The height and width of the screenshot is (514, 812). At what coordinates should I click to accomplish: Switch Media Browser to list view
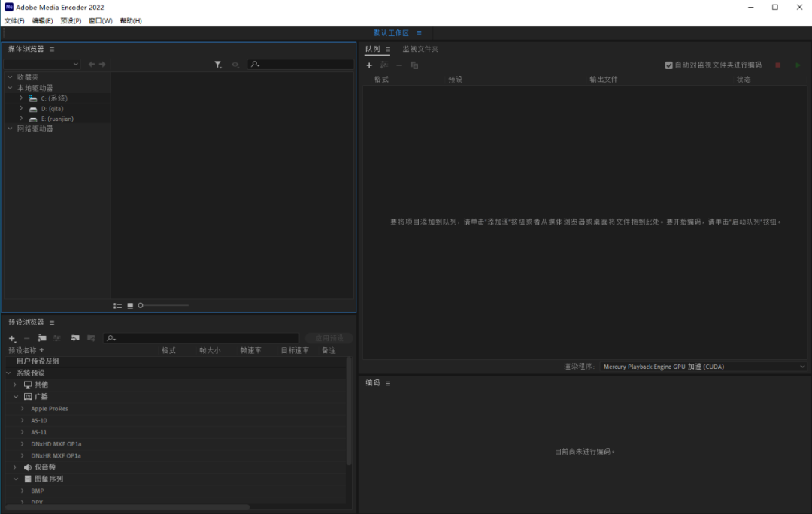[117, 305]
